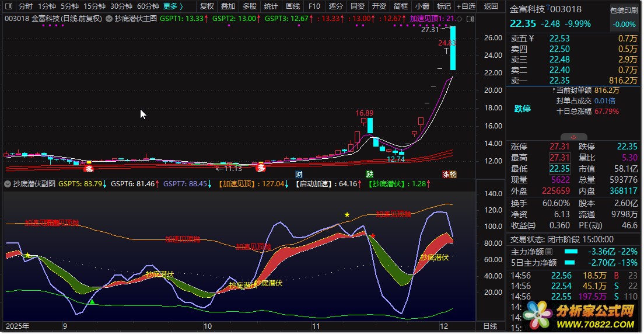Screen dimensions: 644x334
Task: Click the green triangle signal in sub-chart
Action: (92, 301)
